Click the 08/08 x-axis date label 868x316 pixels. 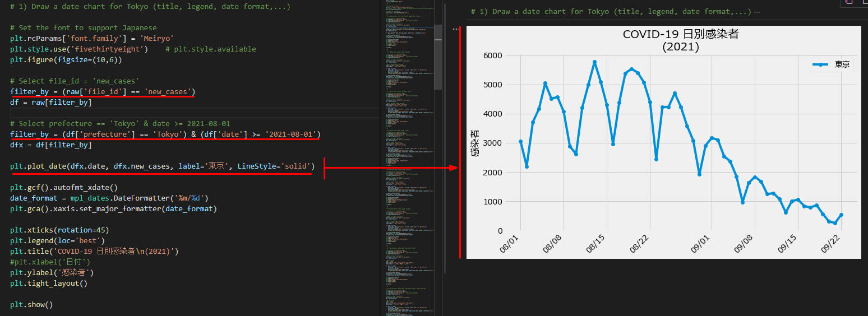(x=551, y=244)
